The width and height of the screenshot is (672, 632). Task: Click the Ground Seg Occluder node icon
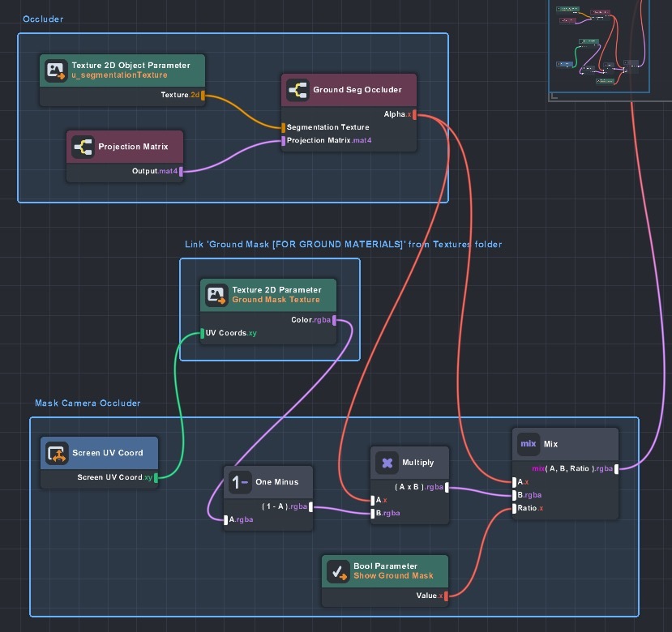point(297,90)
